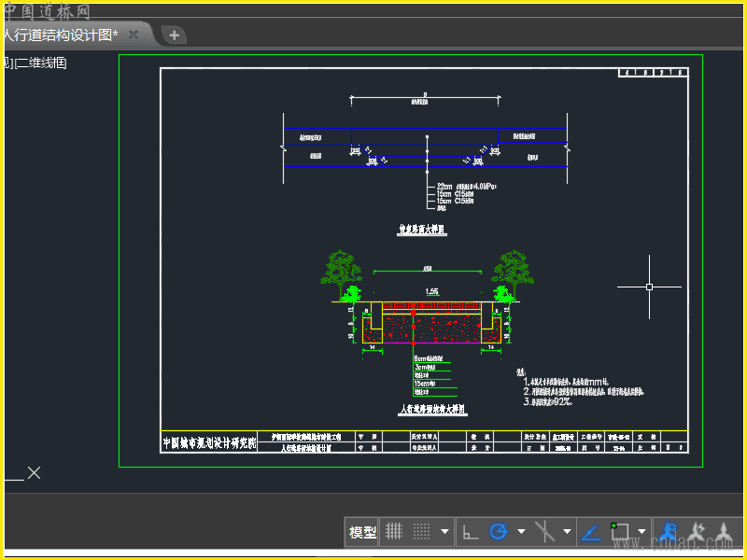The image size is (747, 560).
Task: Click the polar tracking icon
Action: tap(499, 532)
